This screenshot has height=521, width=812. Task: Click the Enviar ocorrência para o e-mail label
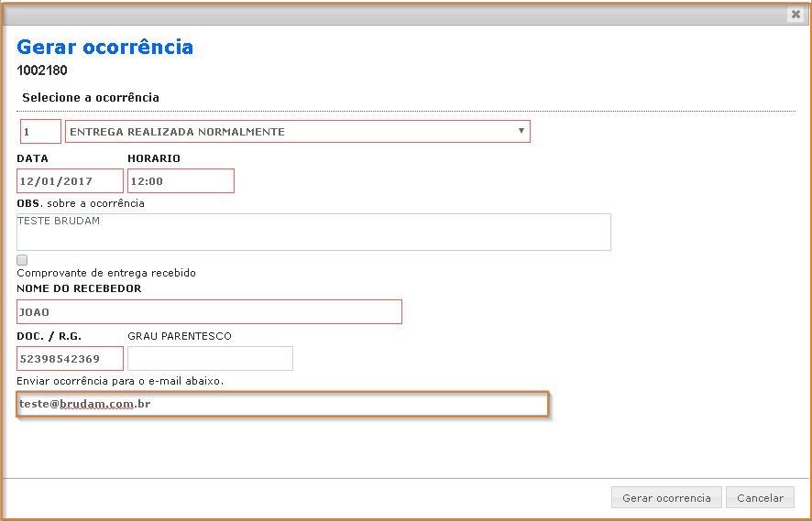[x=120, y=381]
